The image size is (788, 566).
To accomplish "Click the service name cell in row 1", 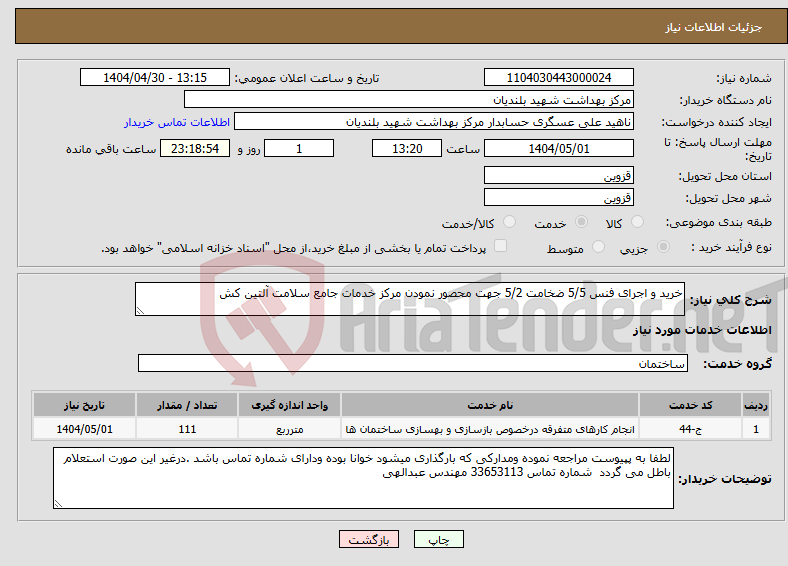I will point(490,429).
